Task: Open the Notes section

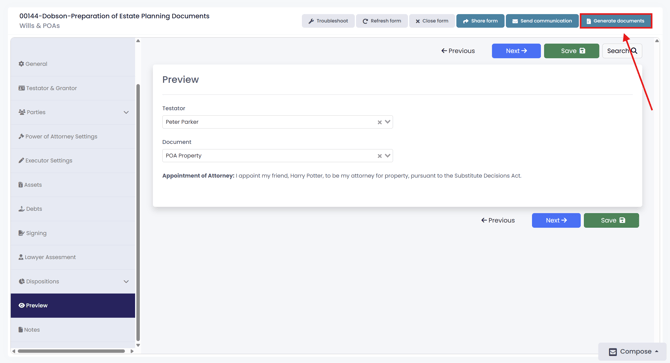Action: (73, 330)
